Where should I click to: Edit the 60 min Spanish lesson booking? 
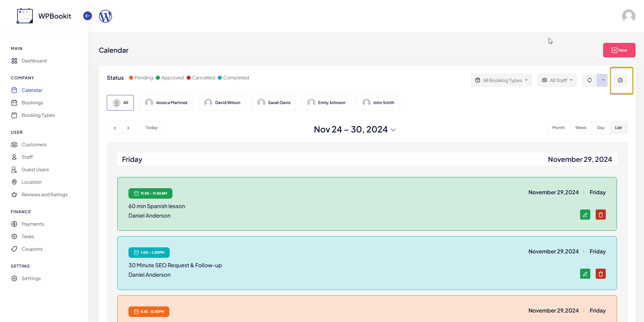click(x=585, y=215)
